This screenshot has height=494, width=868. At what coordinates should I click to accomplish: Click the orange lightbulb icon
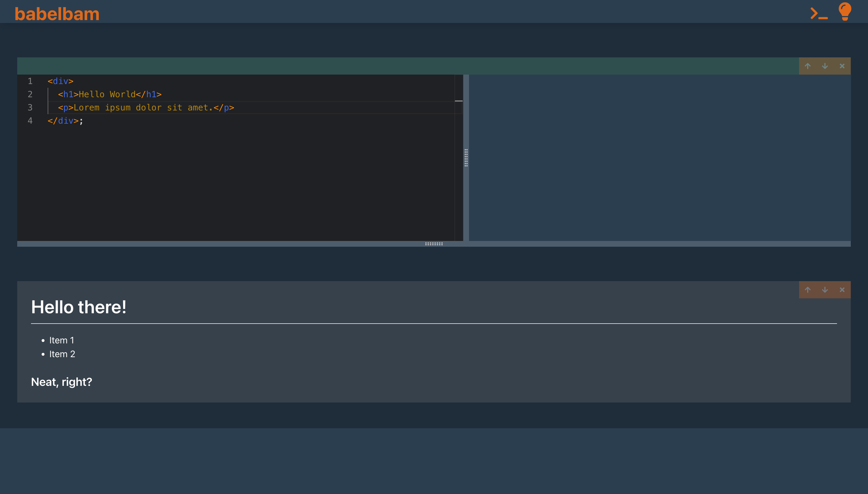click(x=844, y=11)
